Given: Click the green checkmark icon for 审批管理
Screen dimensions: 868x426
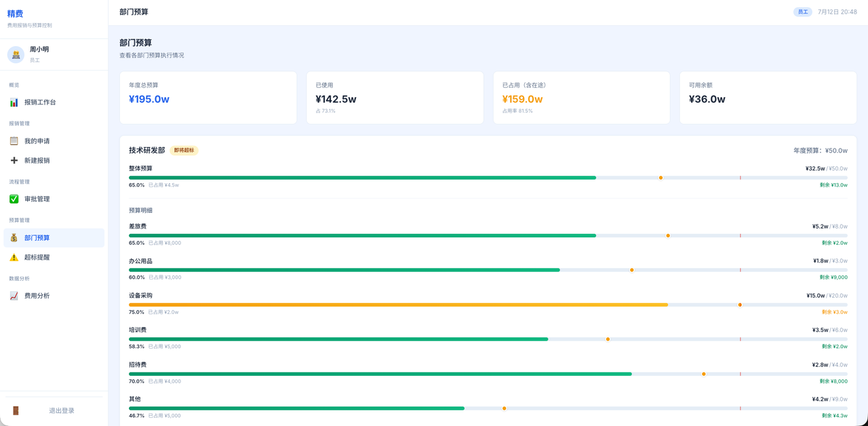Looking at the screenshot, I should (14, 199).
